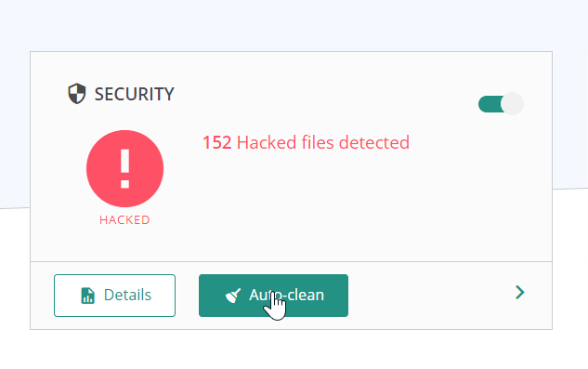Click the word Details inside its button
Screen dimensions: 588x369
click(x=127, y=295)
